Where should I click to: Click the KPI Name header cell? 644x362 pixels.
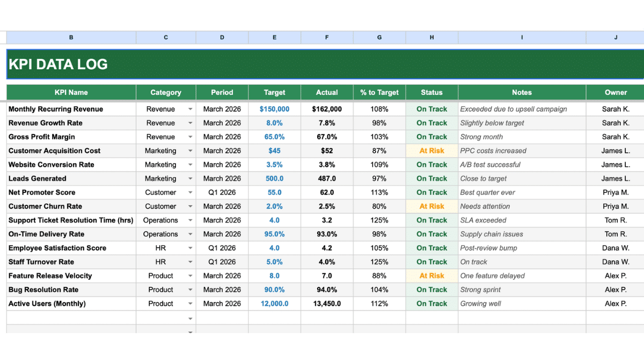click(x=71, y=92)
